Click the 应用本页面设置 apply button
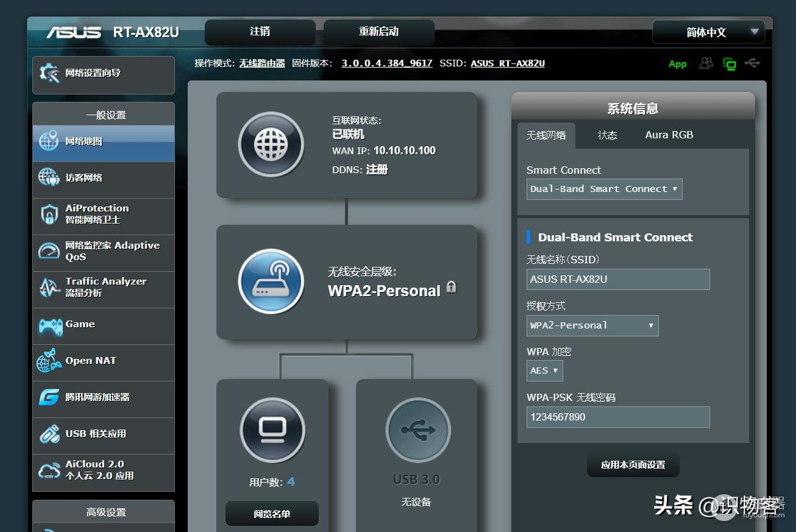Image resolution: width=796 pixels, height=532 pixels. pos(633,464)
